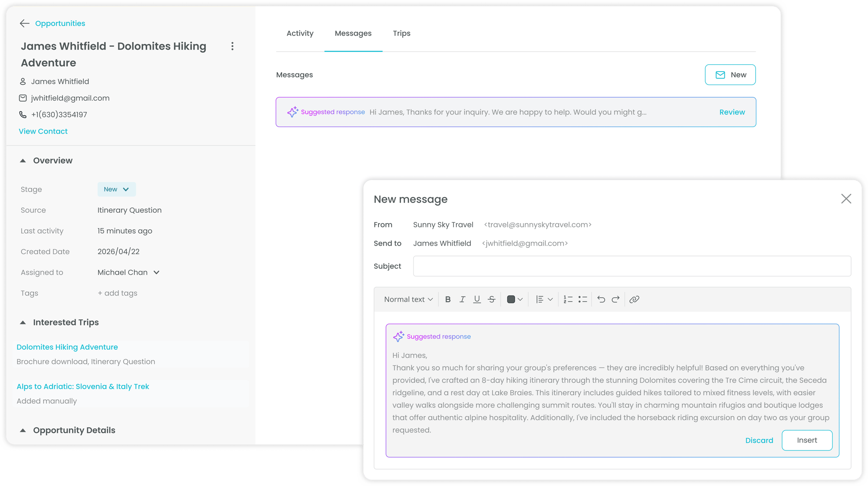This screenshot has width=868, height=486.
Task: Close the New message dialog
Action: 846,199
